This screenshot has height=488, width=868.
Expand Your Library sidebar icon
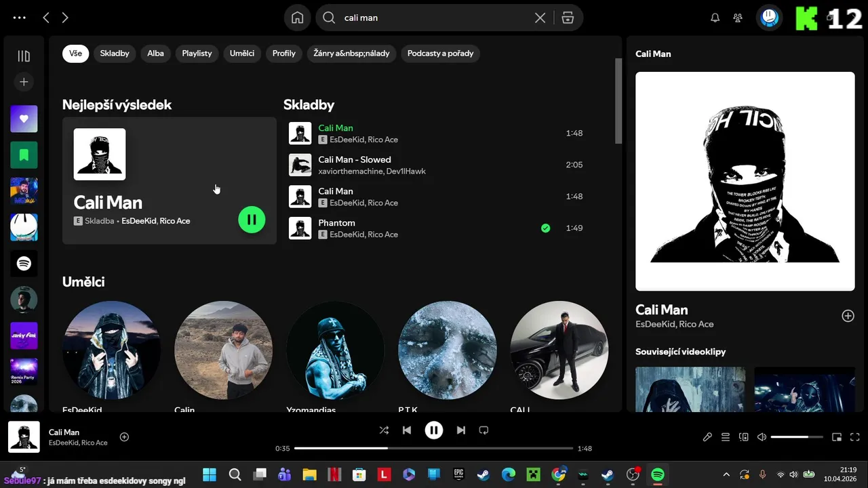coord(24,56)
